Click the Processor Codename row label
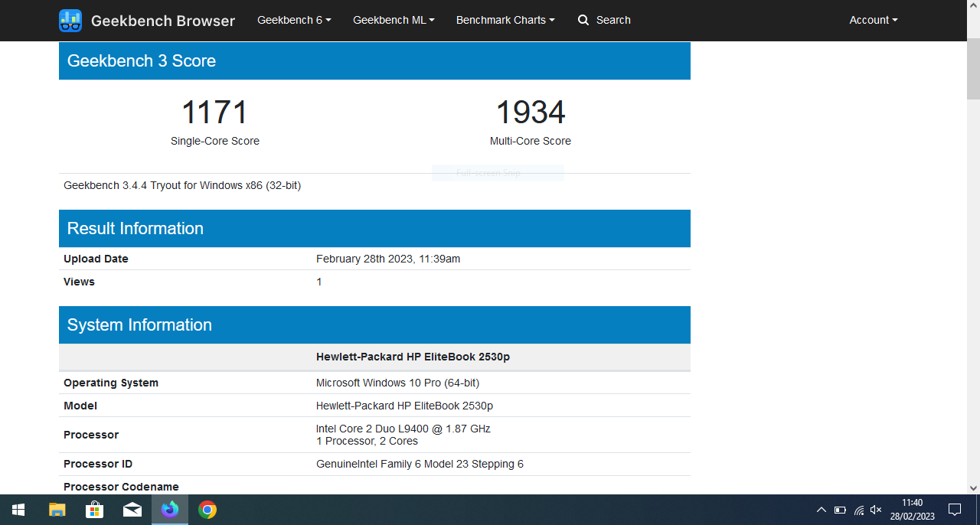This screenshot has height=525, width=980. (x=121, y=487)
